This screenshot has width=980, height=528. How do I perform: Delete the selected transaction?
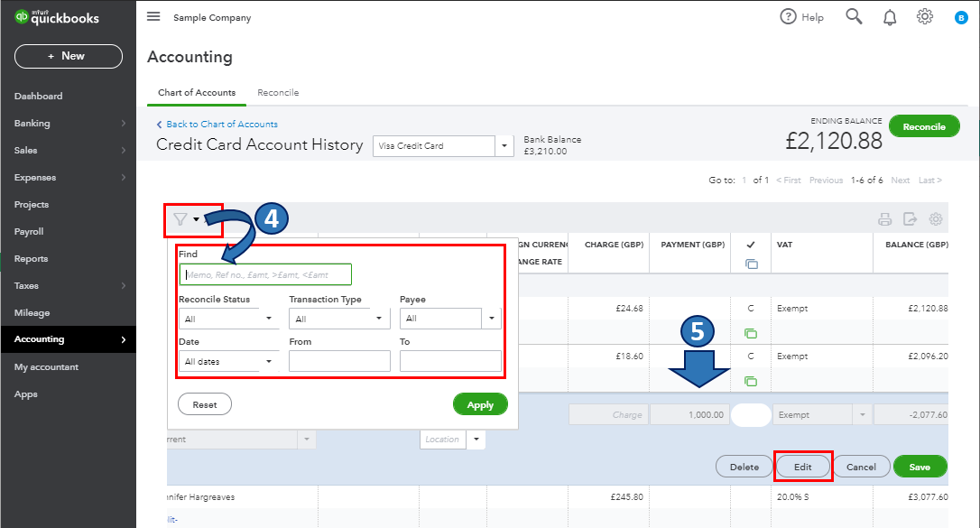pyautogui.click(x=744, y=467)
